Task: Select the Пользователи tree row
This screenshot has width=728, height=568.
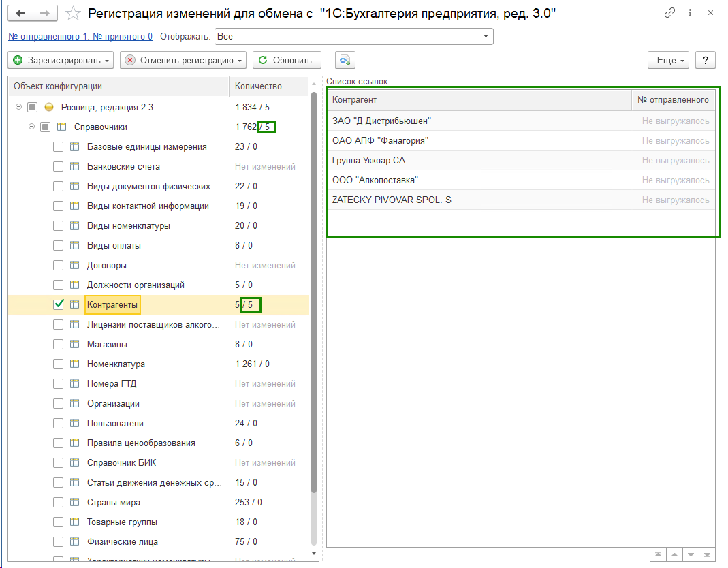Action: [159, 423]
